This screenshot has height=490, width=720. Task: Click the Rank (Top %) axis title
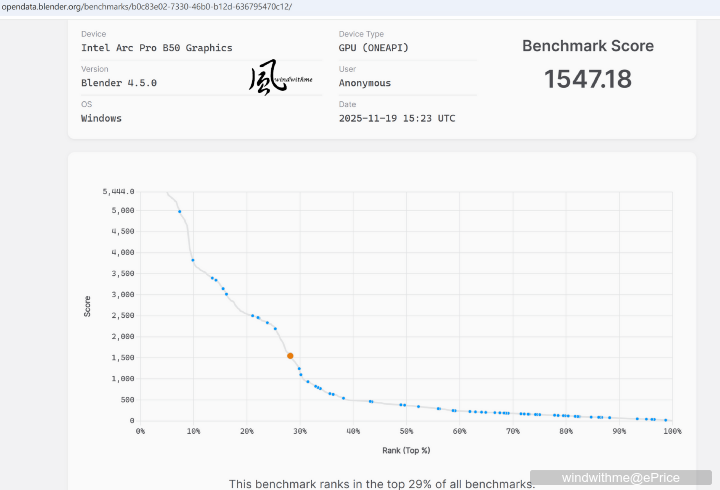coord(406,450)
